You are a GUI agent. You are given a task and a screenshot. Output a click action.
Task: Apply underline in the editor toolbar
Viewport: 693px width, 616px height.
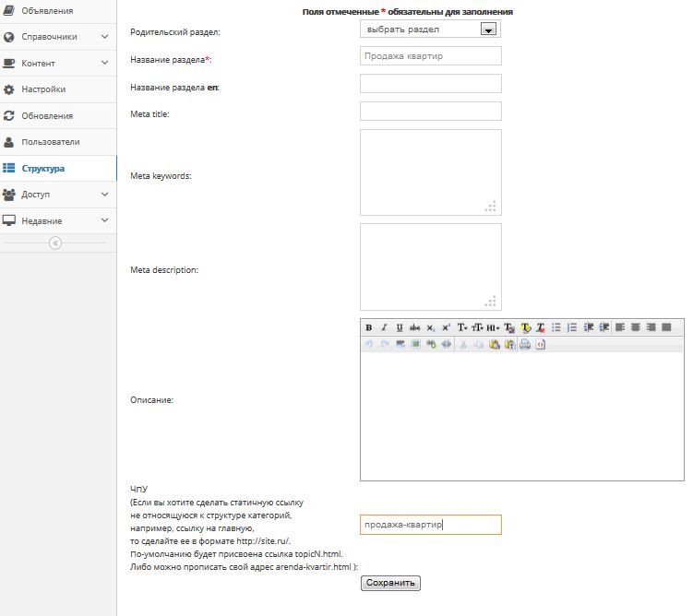tap(400, 327)
